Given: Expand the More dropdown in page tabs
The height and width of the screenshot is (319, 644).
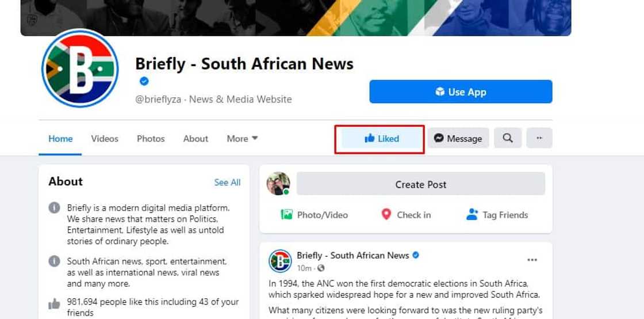Looking at the screenshot, I should [242, 139].
